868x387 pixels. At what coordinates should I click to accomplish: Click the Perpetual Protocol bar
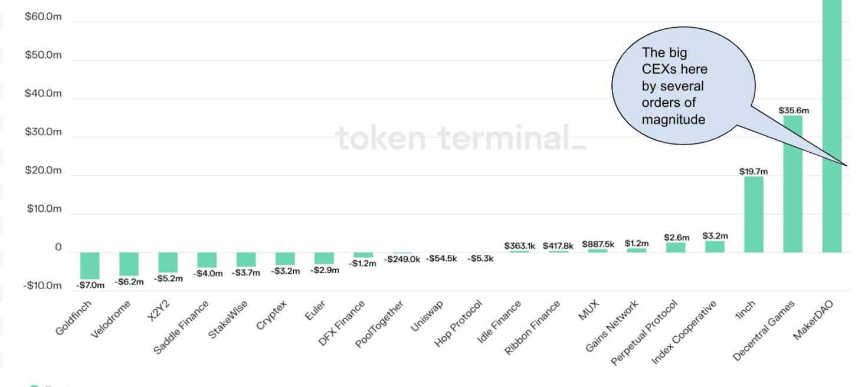676,247
